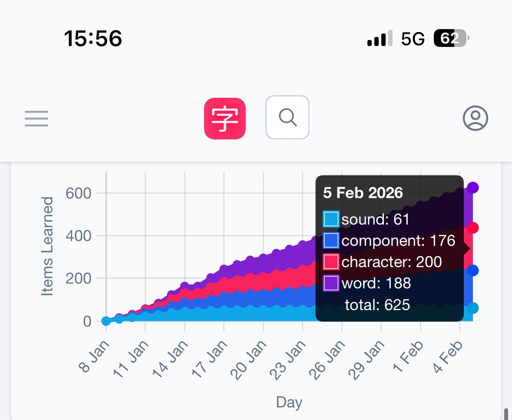
Task: Click the cyan sound swatch in tooltip
Action: [x=331, y=219]
